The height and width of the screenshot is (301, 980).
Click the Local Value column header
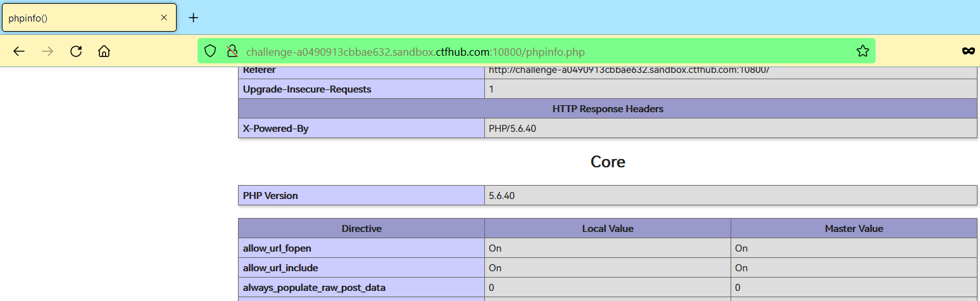tap(608, 228)
